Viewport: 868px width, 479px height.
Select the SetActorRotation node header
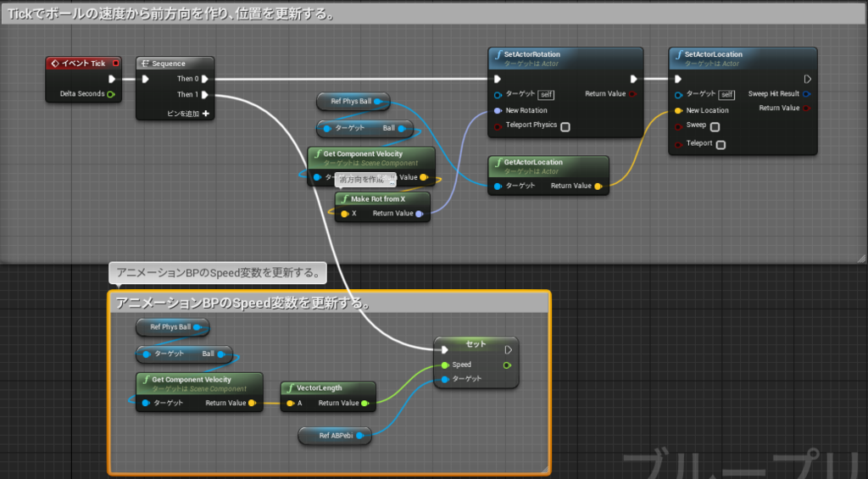pyautogui.click(x=565, y=58)
